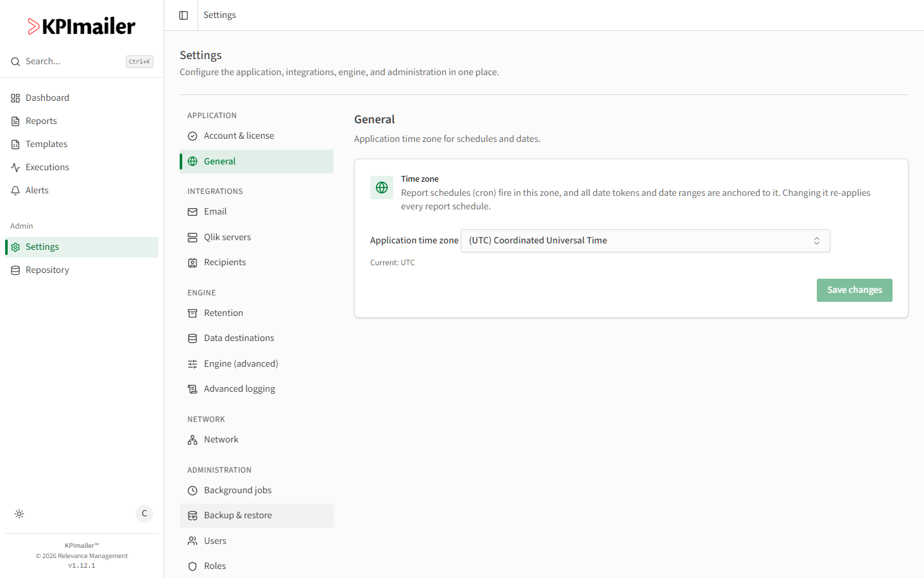This screenshot has height=578, width=924.
Task: Click the Roles shield icon
Action: [x=193, y=566]
